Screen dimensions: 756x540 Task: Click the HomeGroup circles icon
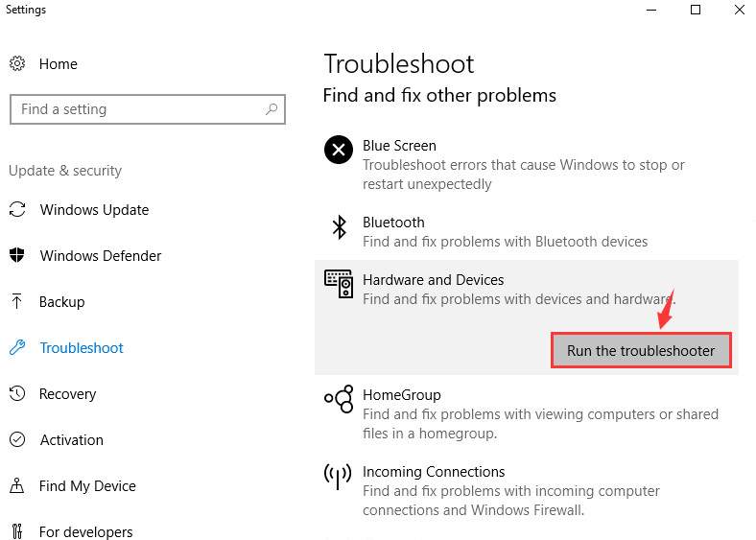coord(339,399)
